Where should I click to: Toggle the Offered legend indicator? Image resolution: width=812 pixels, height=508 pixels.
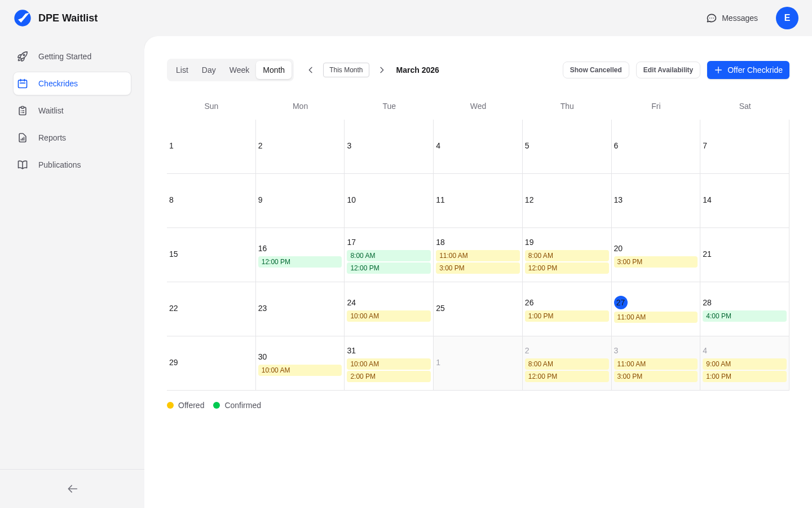(170, 405)
